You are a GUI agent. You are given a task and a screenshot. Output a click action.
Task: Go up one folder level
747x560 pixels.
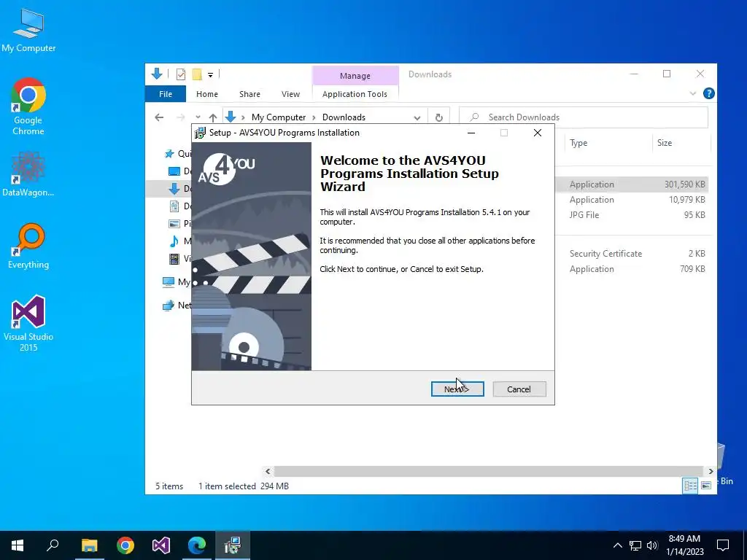(x=213, y=117)
